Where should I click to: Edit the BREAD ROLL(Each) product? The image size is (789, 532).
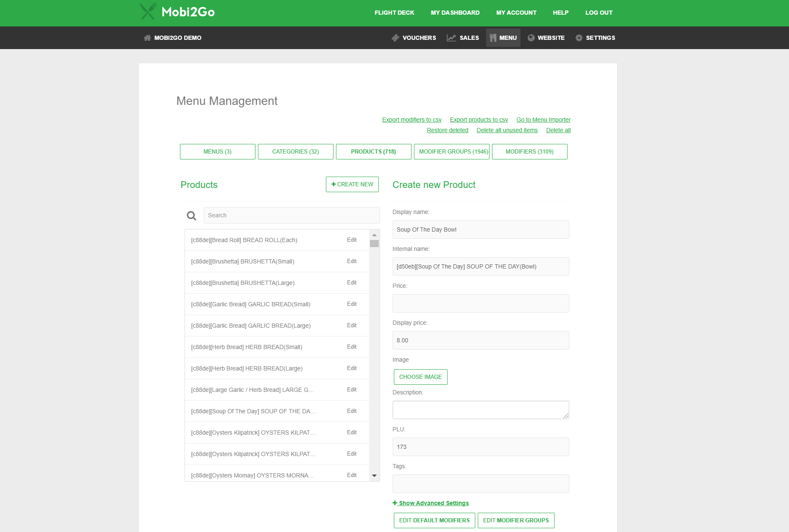(352, 240)
